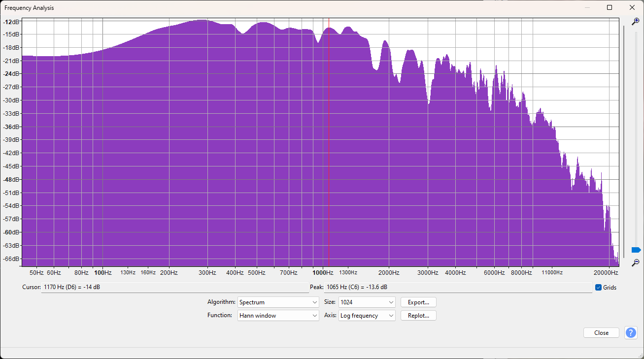Viewport: 644px width, 359px height.
Task: Click the 11000Hz frequency axis label
Action: 552,272
